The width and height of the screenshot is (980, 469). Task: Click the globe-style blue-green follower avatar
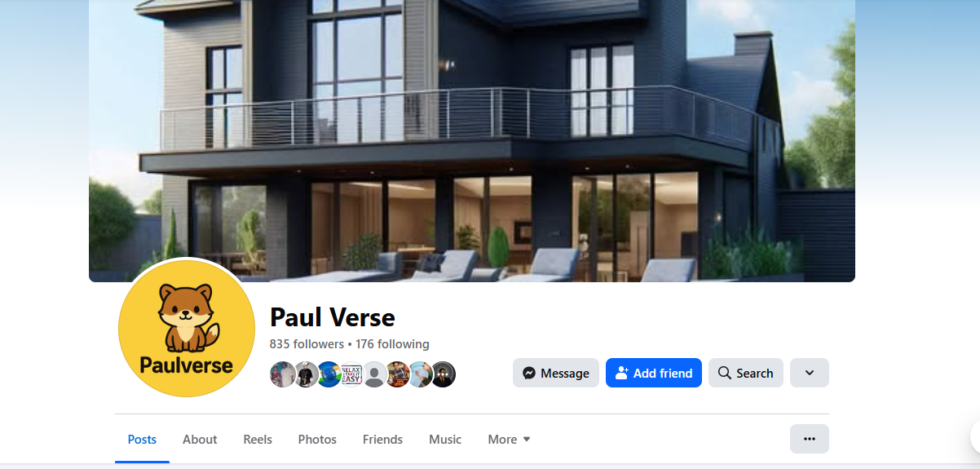pyautogui.click(x=329, y=374)
